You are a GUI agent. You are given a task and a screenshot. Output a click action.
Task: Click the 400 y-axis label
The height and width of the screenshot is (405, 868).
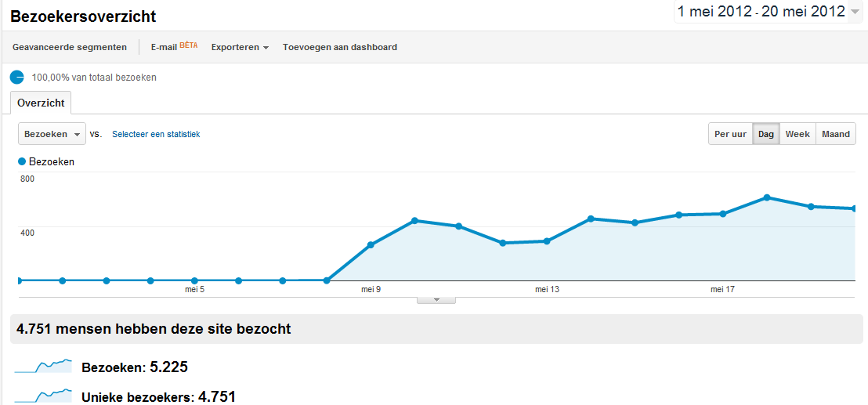(x=27, y=233)
